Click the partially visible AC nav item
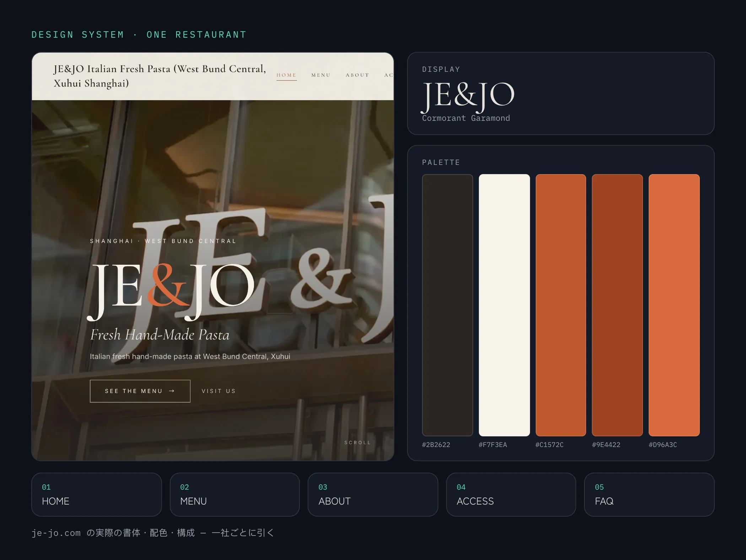Viewport: 746px width, 560px height. pos(389,75)
